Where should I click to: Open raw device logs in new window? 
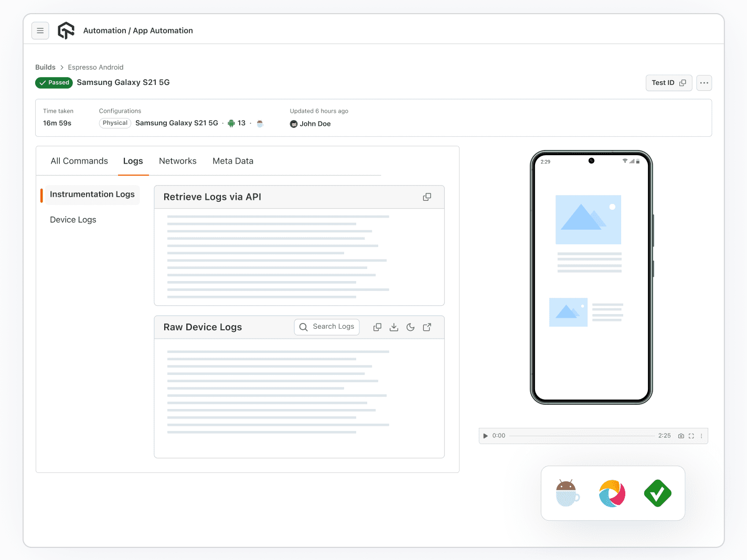[x=427, y=327]
